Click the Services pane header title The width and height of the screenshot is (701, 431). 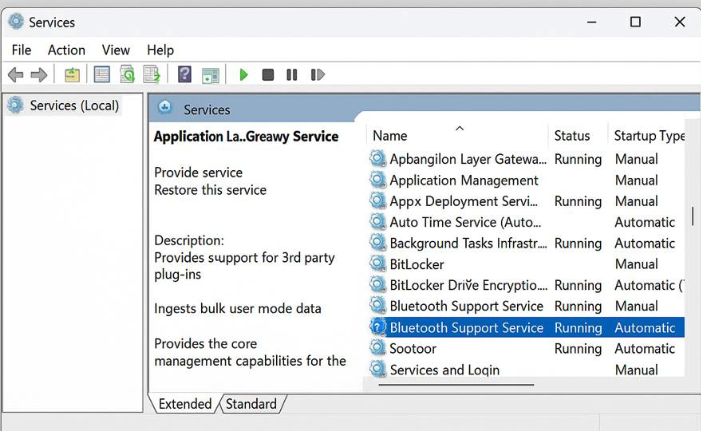tap(207, 110)
